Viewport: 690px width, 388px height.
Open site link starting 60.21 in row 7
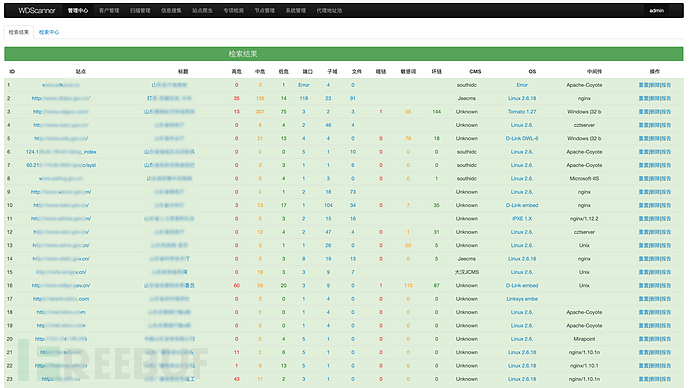tap(61, 165)
